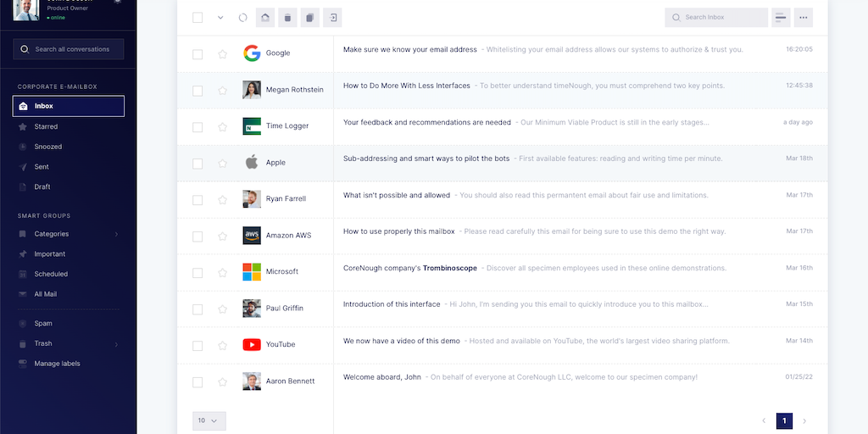Screen dimensions: 868x434
Task: Star the Ryan Farrell email
Action: point(223,200)
